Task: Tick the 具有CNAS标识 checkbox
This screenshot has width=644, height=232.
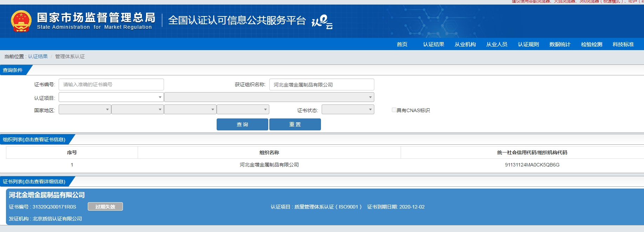Action: 394,110
